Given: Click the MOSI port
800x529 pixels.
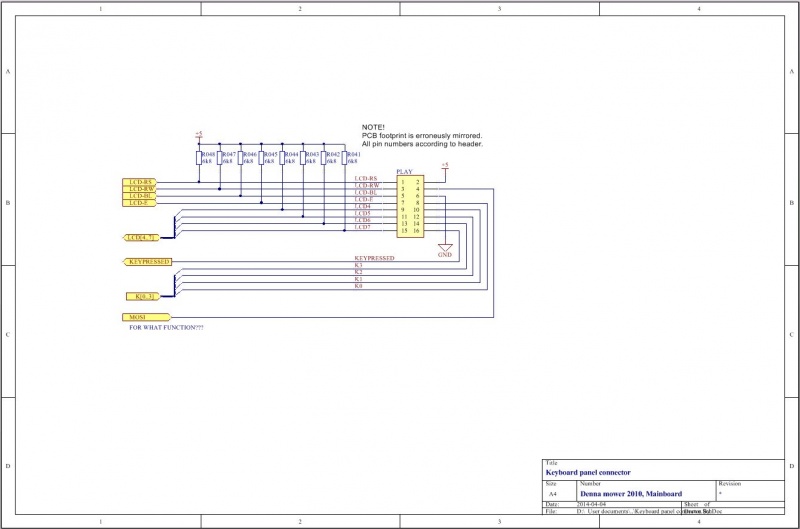Looking at the screenshot, I should pyautogui.click(x=146, y=317).
